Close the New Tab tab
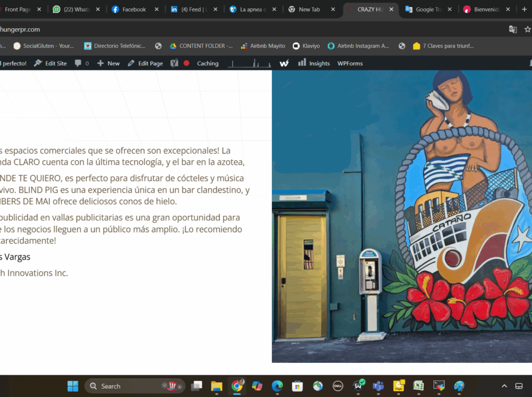 (333, 10)
